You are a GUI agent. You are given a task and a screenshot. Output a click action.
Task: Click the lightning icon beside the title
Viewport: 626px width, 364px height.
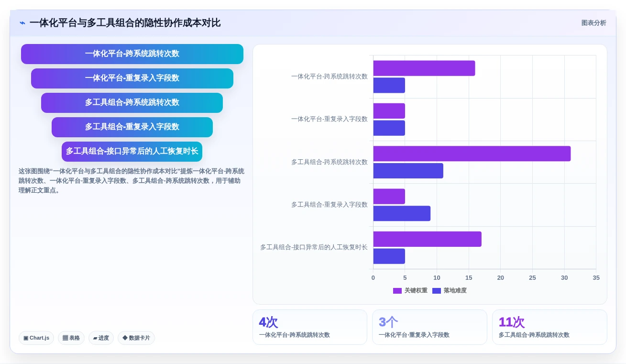tap(22, 23)
